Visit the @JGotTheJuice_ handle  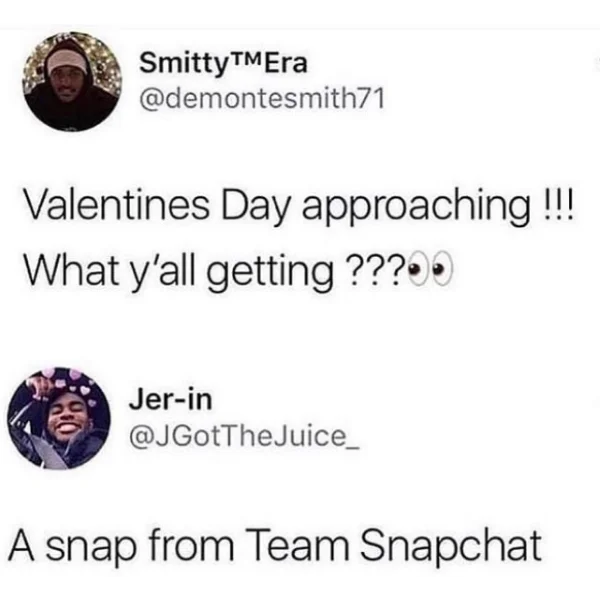(x=245, y=436)
